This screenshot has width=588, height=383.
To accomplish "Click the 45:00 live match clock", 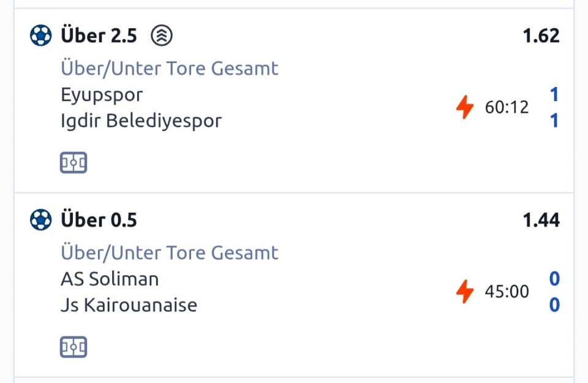I will coord(507,292).
